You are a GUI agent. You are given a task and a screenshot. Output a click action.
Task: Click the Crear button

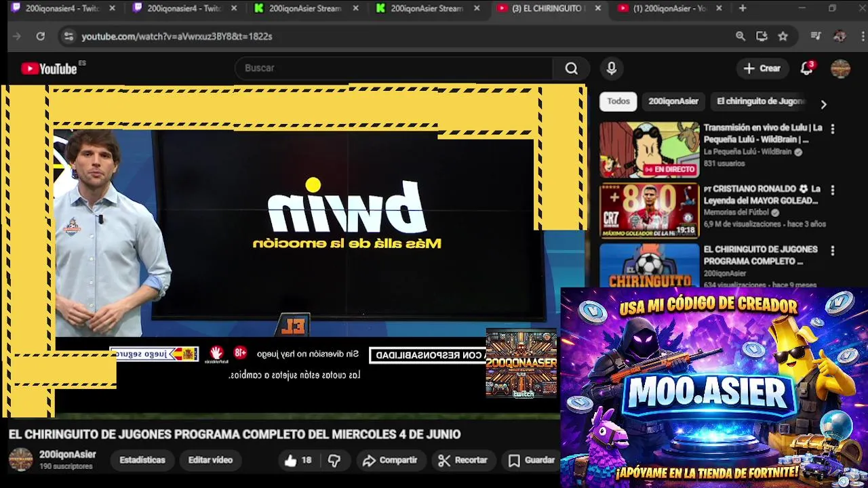(762, 68)
